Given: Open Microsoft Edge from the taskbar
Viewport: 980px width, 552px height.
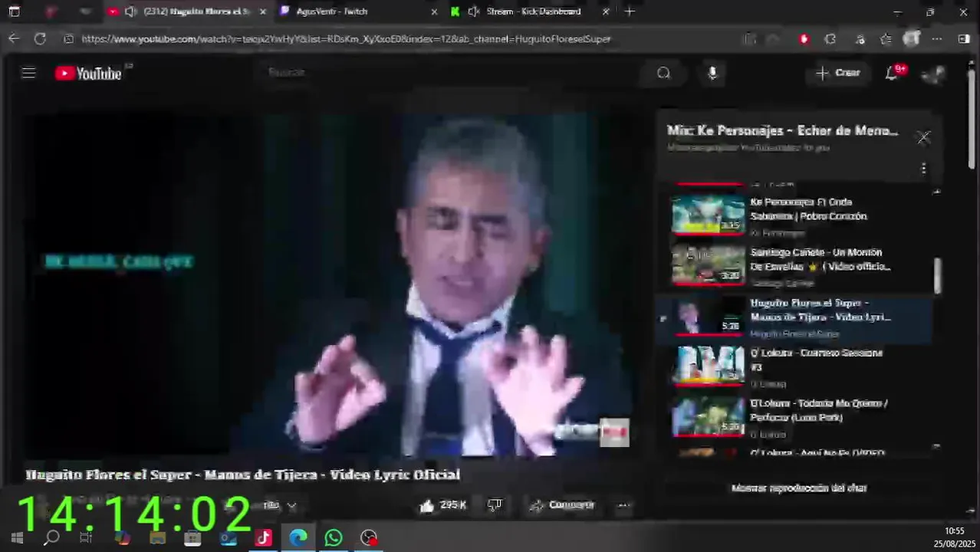Looking at the screenshot, I should point(298,538).
